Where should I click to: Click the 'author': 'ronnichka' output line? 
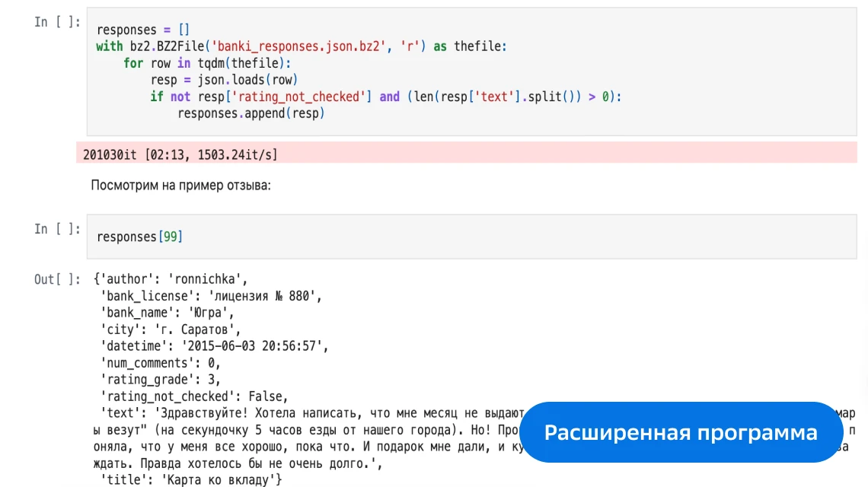coord(171,279)
